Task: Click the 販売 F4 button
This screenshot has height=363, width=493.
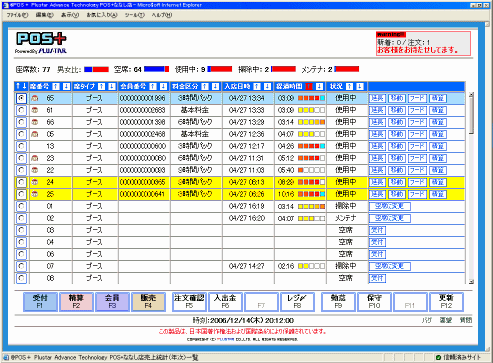Action: tap(148, 302)
